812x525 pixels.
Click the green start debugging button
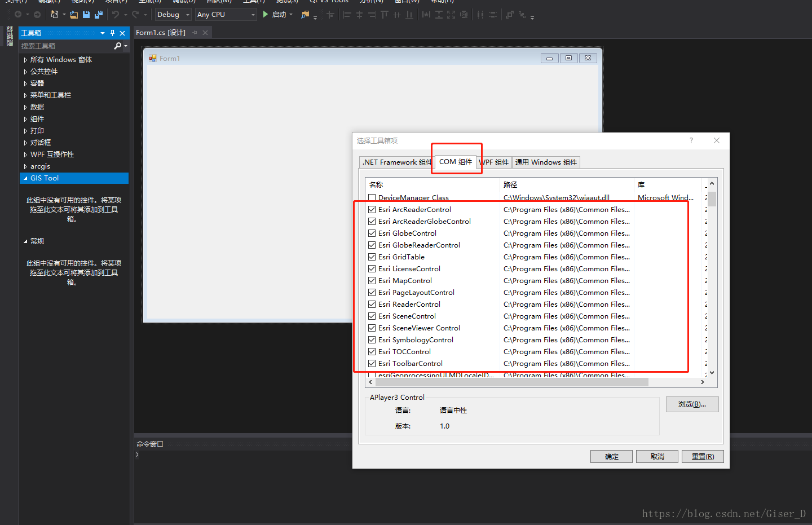click(266, 15)
